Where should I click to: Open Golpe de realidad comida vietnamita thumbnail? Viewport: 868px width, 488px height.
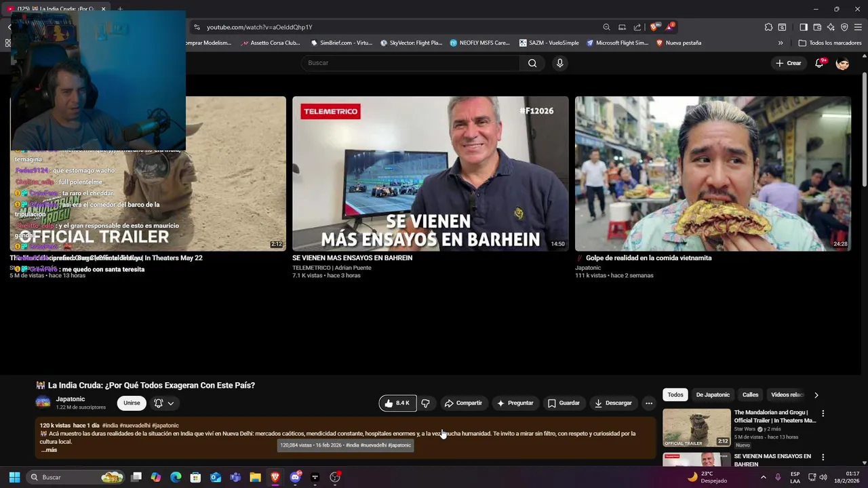713,174
